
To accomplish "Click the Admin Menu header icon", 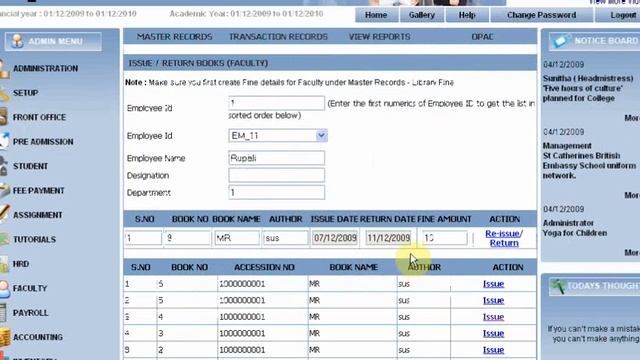I will tap(17, 41).
